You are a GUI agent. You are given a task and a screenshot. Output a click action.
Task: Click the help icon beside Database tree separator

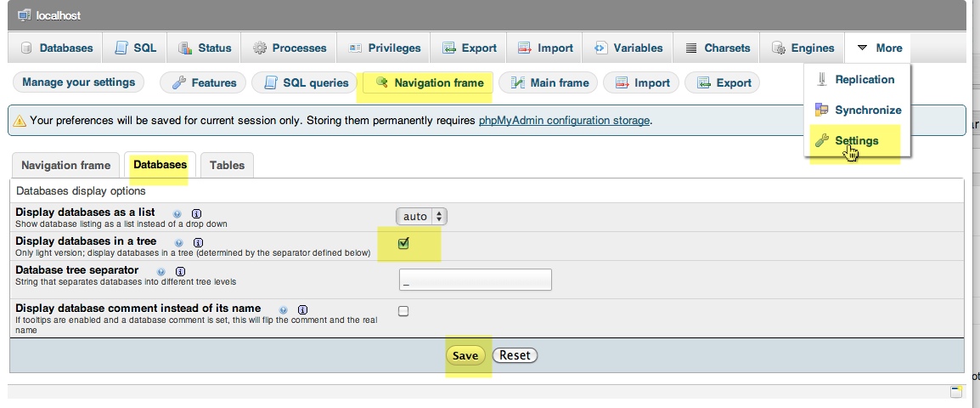tap(161, 272)
